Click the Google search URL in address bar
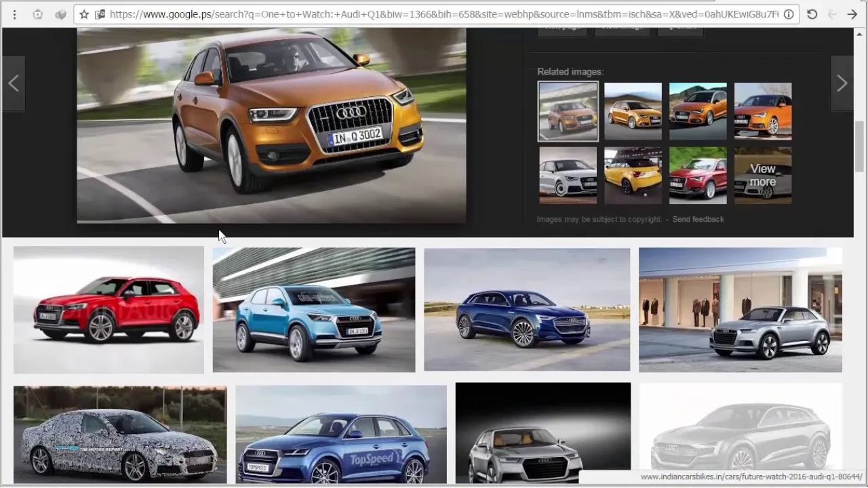Image resolution: width=868 pixels, height=488 pixels. click(444, 14)
